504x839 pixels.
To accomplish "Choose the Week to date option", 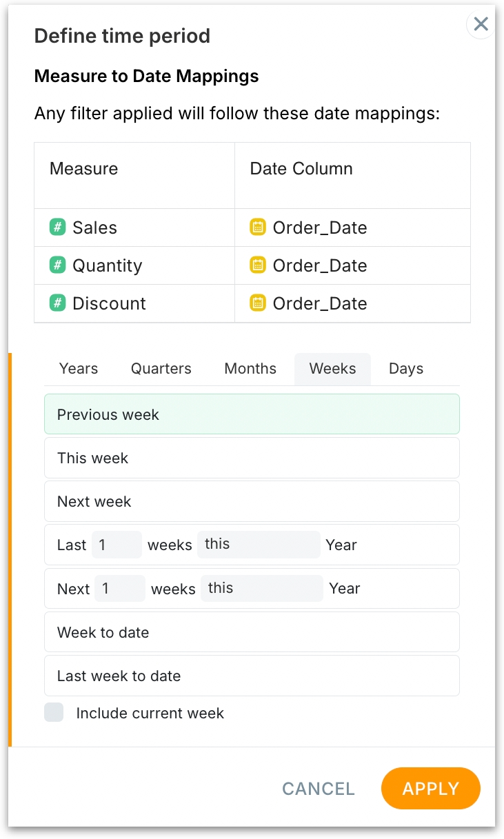I will tap(252, 632).
